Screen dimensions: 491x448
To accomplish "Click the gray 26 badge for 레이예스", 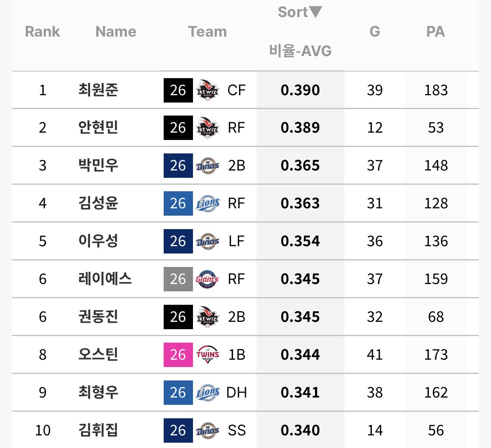I will point(178,279).
